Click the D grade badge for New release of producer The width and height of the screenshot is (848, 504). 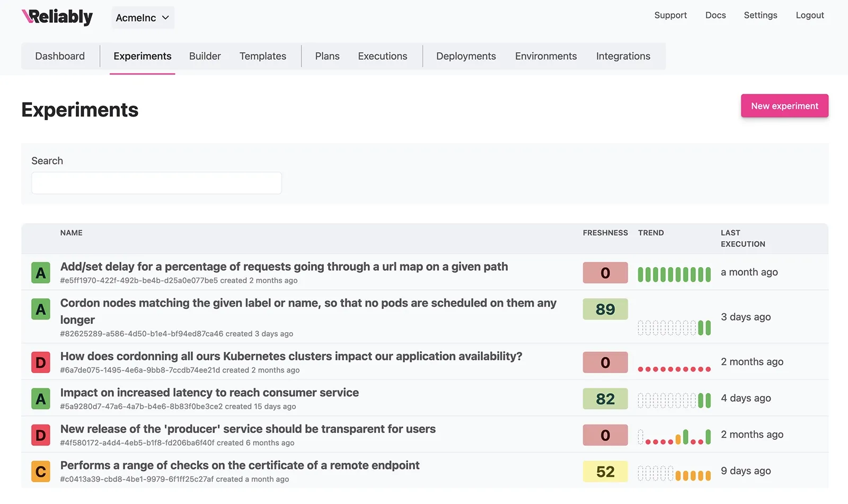click(41, 435)
